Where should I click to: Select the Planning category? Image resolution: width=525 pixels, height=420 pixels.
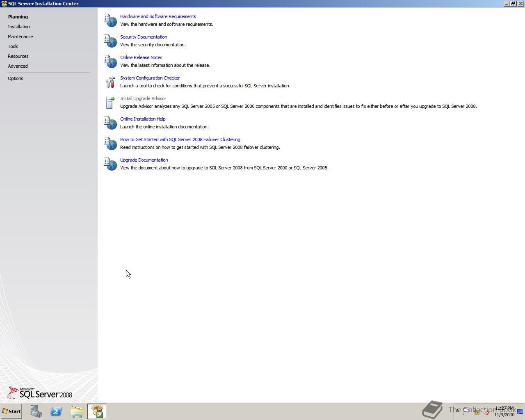coord(18,17)
